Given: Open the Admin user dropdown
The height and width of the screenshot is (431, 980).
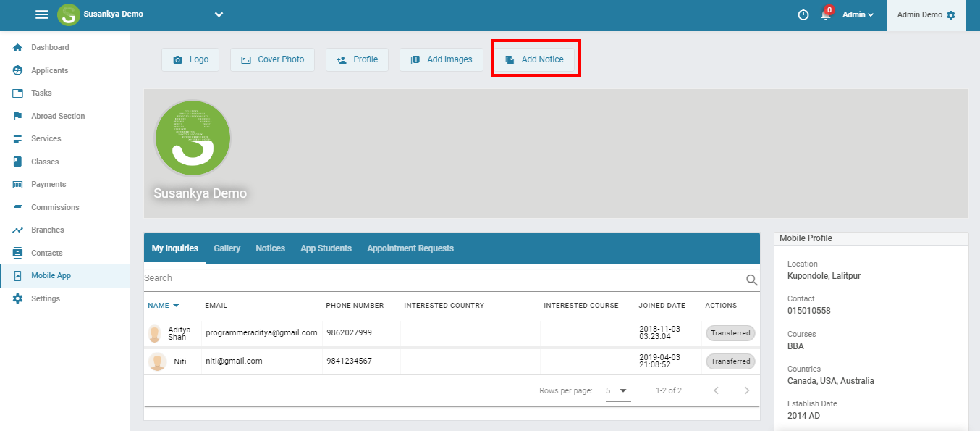Looking at the screenshot, I should 858,15.
